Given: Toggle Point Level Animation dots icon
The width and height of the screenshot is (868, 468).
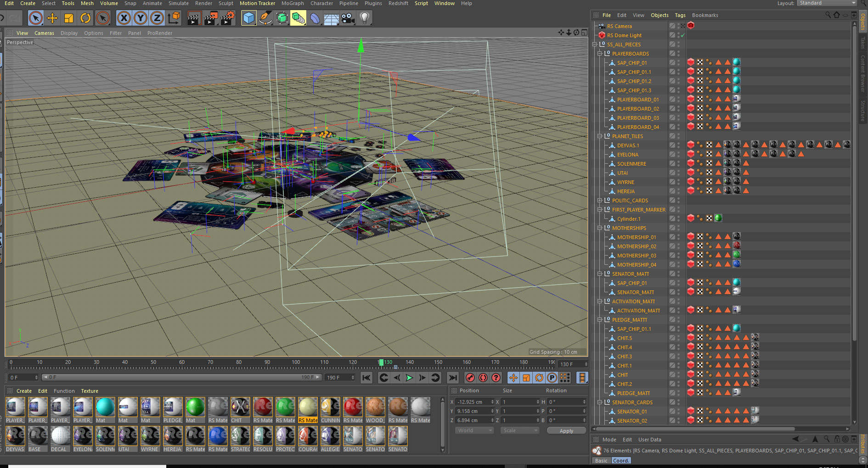Looking at the screenshot, I should [565, 378].
